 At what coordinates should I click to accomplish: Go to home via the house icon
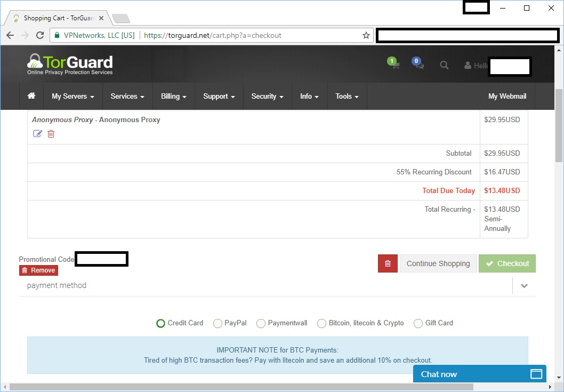click(31, 96)
